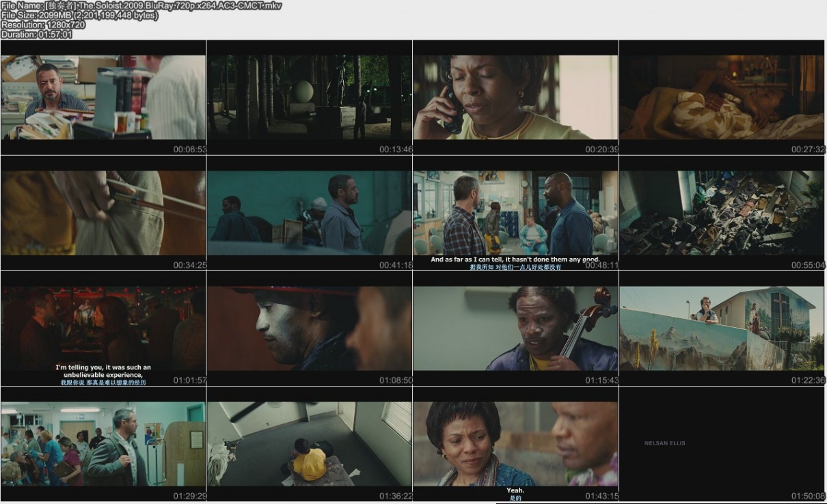The width and height of the screenshot is (827, 504).
Task: Pick the frame timestamped 01:01:57
Action: point(103,328)
